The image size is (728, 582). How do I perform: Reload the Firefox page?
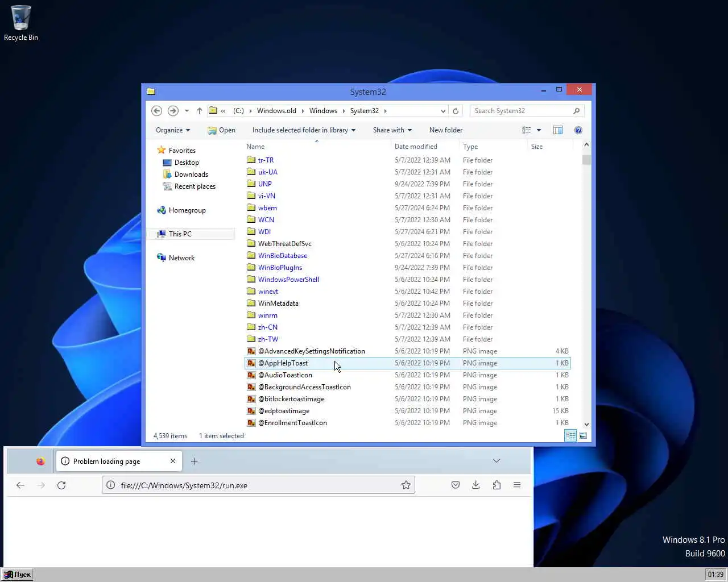pos(61,485)
